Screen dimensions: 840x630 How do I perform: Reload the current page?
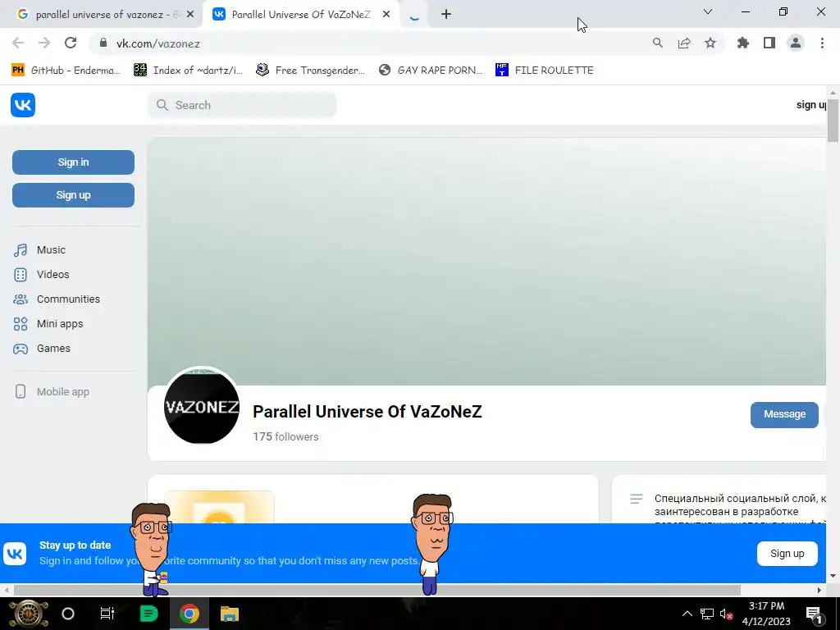[x=71, y=43]
